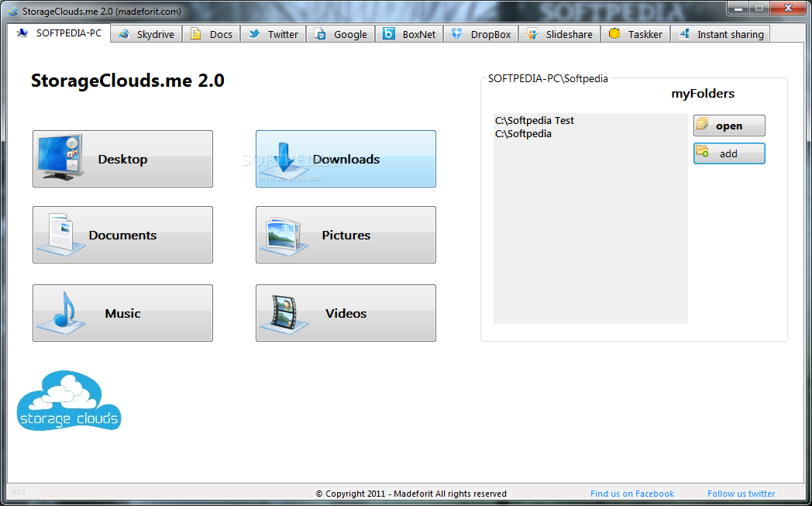Open the Twitter tab
The width and height of the screenshot is (812, 506).
click(x=273, y=34)
